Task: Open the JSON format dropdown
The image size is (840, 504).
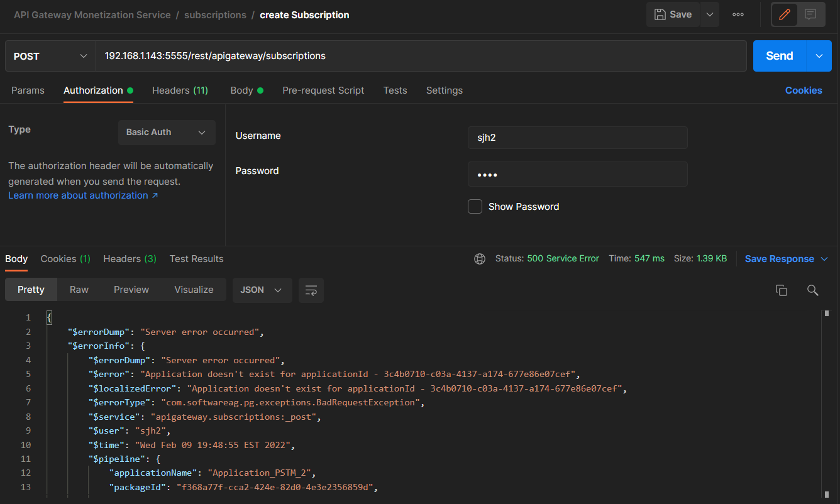Action: pos(262,290)
